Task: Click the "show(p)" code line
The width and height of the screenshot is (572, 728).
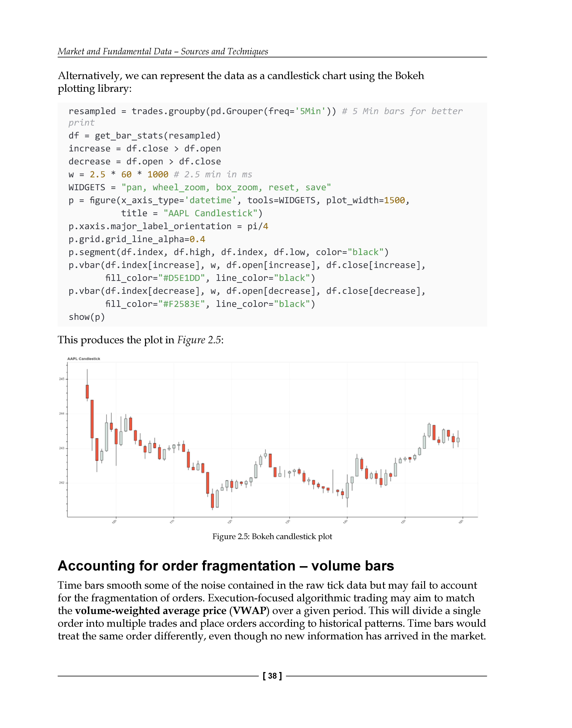Action: (x=87, y=317)
